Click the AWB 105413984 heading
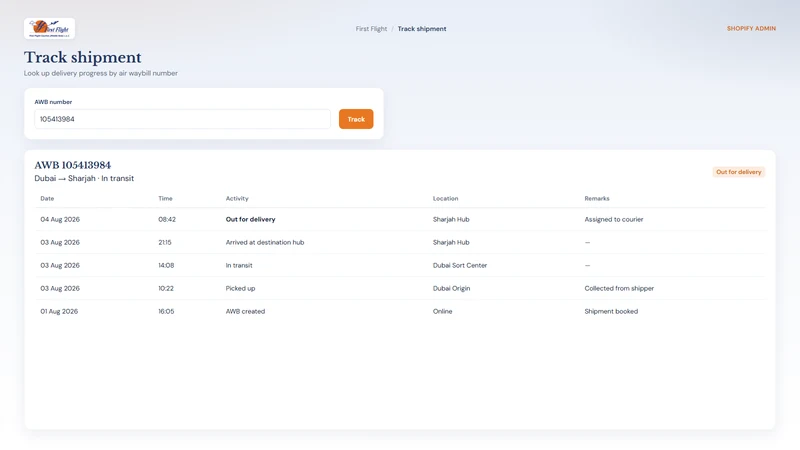This screenshot has width=800, height=450. [72, 165]
